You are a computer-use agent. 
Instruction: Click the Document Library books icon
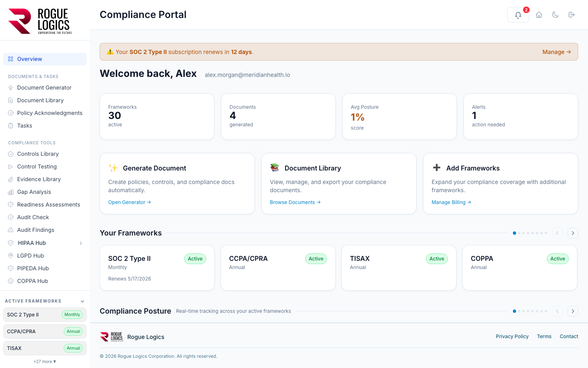[275, 168]
